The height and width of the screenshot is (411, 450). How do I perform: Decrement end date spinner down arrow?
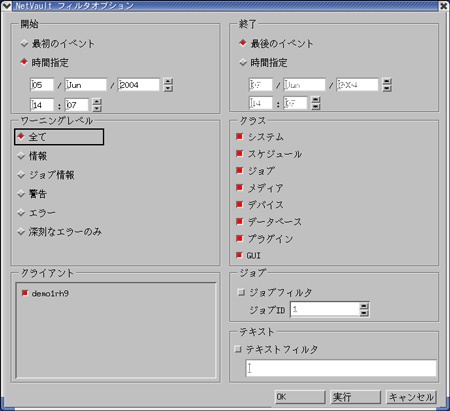(387, 88)
